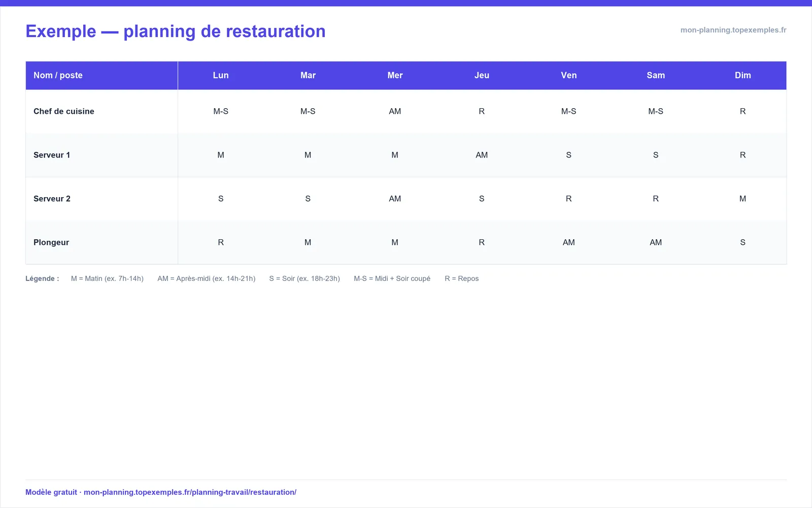Image resolution: width=812 pixels, height=508 pixels.
Task: Select Plongeur's Sam cell AM
Action: point(656,242)
